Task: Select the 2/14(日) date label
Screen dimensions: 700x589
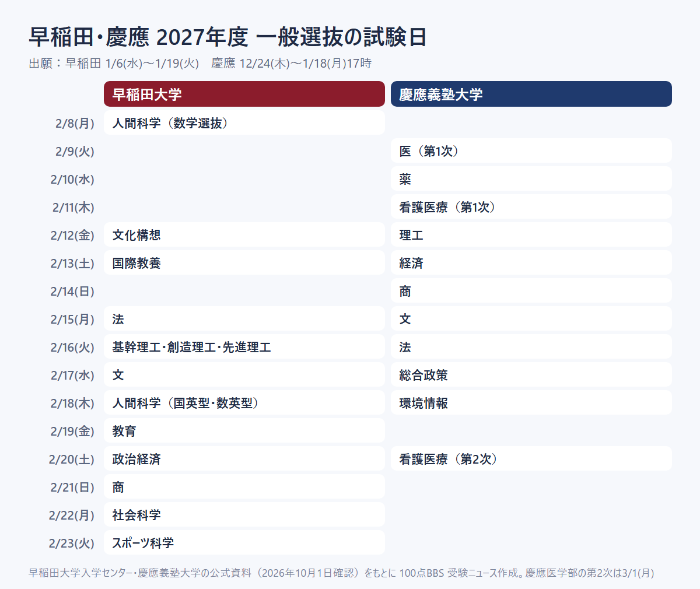Action: tap(72, 291)
